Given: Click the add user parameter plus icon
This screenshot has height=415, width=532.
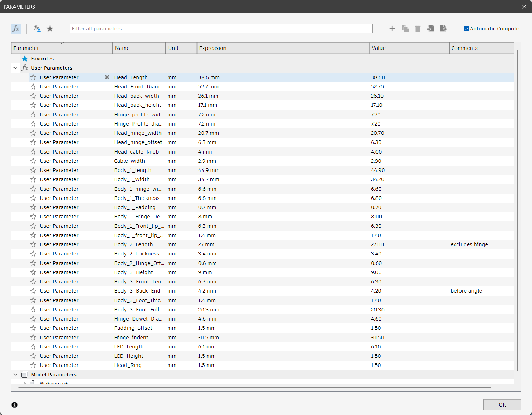Looking at the screenshot, I should click(x=392, y=29).
